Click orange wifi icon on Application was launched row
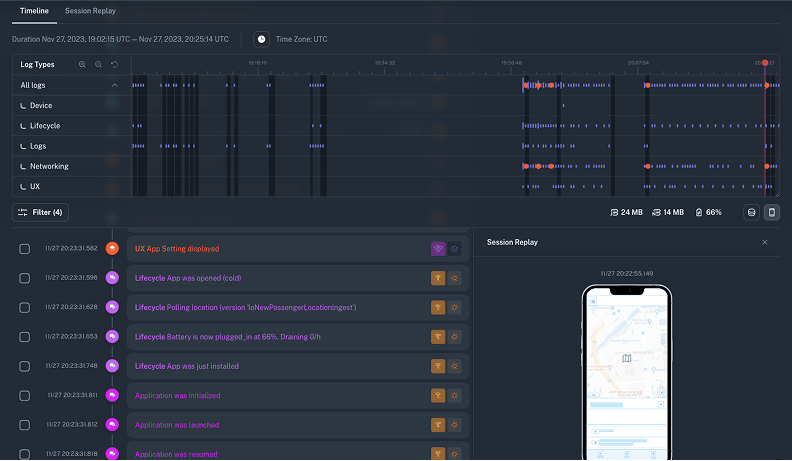This screenshot has height=461, width=792. 438,425
